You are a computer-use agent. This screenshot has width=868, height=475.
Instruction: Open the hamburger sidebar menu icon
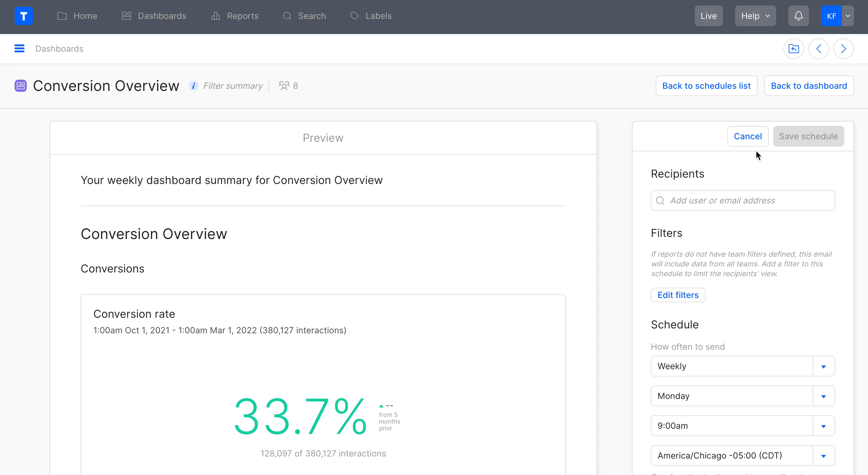pyautogui.click(x=19, y=49)
